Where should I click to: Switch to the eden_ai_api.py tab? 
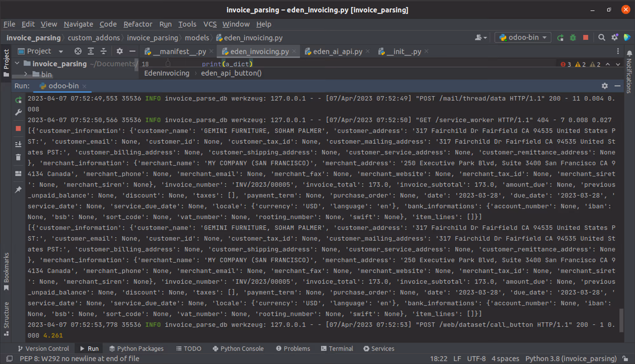pos(337,51)
